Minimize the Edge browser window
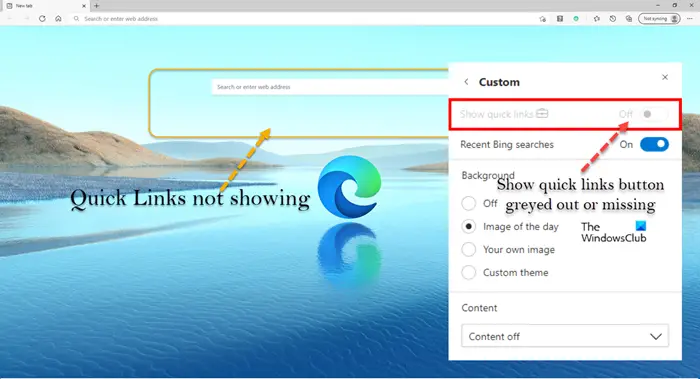 (x=658, y=5)
